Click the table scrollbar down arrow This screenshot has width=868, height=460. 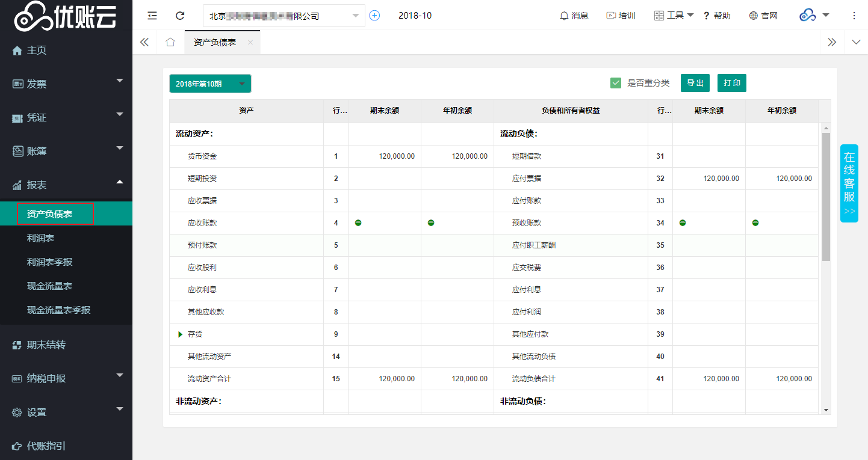(x=826, y=409)
